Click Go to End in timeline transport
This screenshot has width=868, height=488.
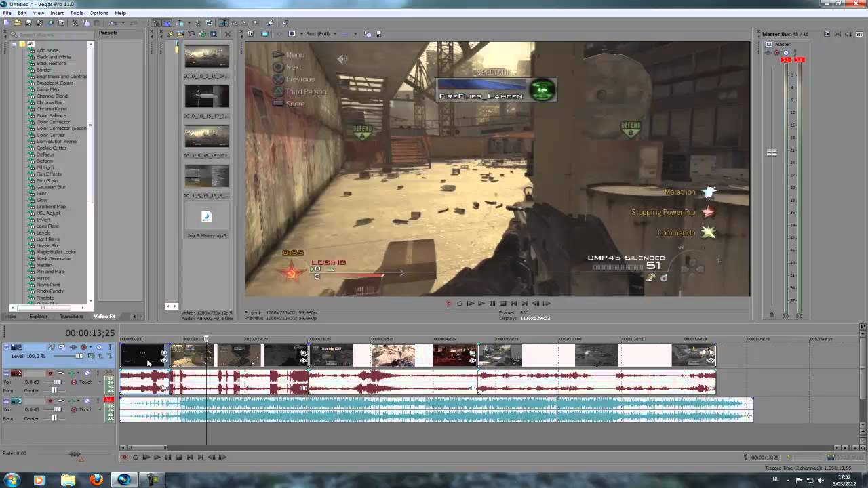coord(201,457)
